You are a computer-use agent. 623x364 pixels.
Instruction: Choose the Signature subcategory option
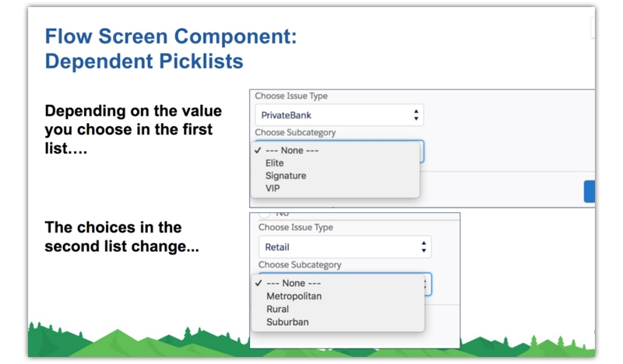click(285, 176)
